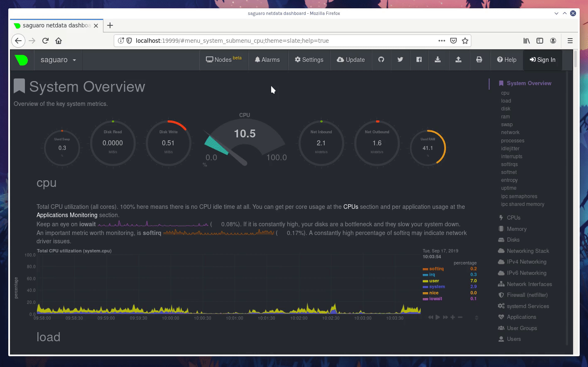Jump to entropy in sidebar
Image resolution: width=588 pixels, height=367 pixels.
[x=509, y=180]
